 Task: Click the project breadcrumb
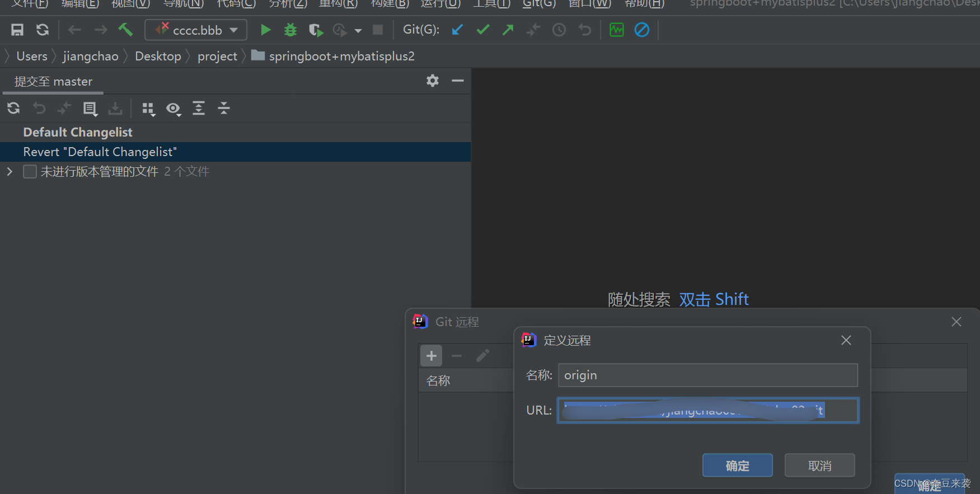[x=217, y=56]
